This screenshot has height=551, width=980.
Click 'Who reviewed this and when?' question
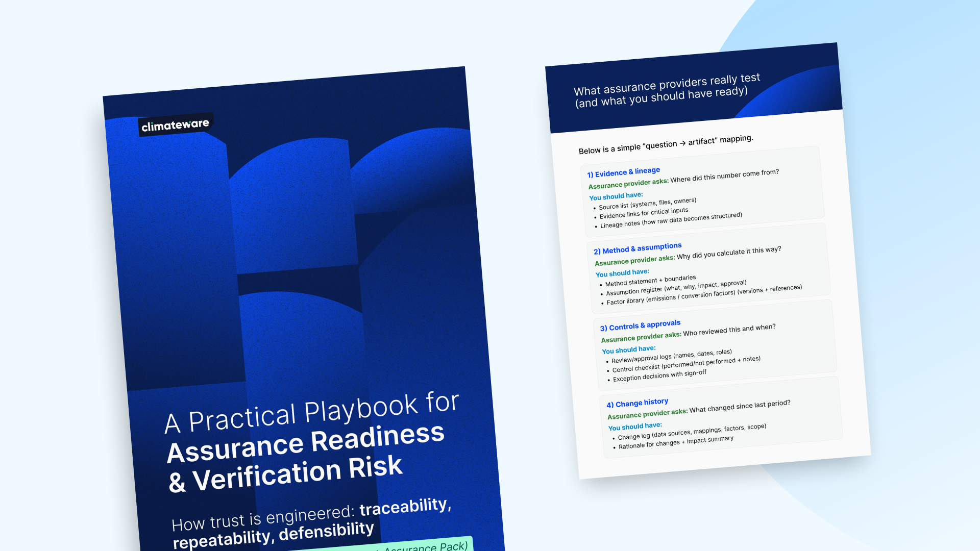coord(729,330)
